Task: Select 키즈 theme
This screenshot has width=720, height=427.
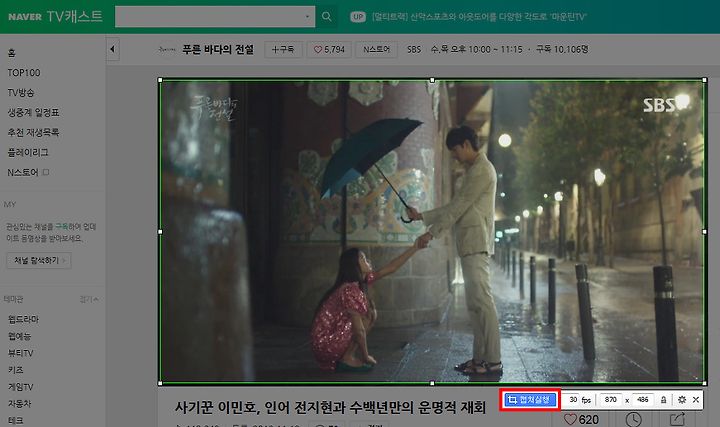Action: point(15,370)
